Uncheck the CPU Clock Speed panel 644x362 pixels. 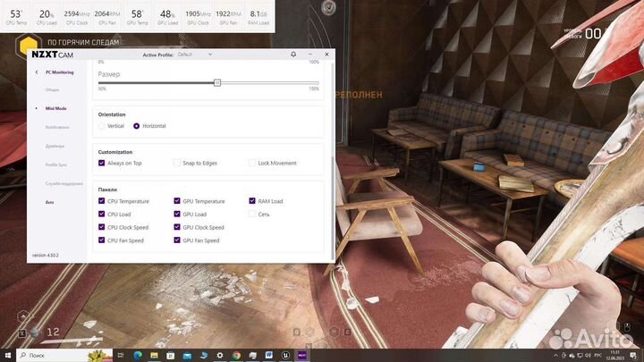pos(101,227)
